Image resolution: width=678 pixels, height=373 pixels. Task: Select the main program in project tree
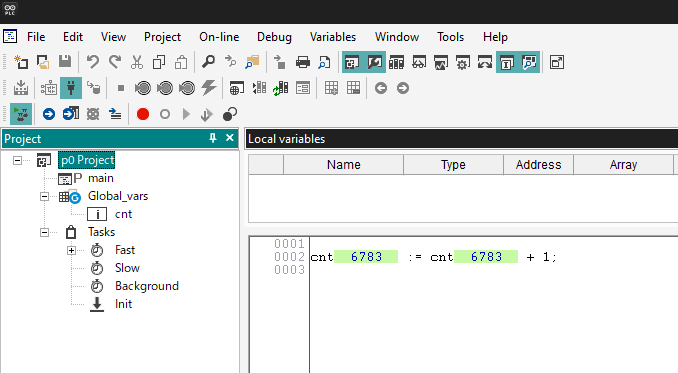coord(100,179)
